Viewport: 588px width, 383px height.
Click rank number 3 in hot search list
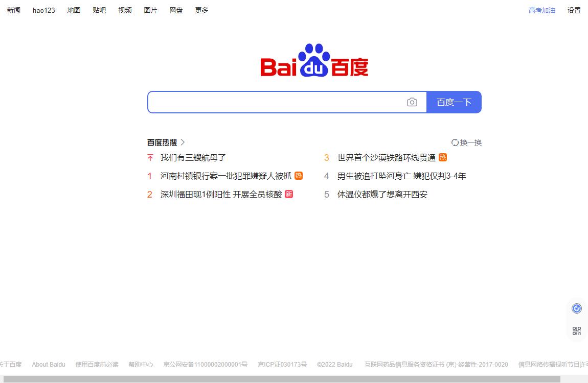coord(326,158)
